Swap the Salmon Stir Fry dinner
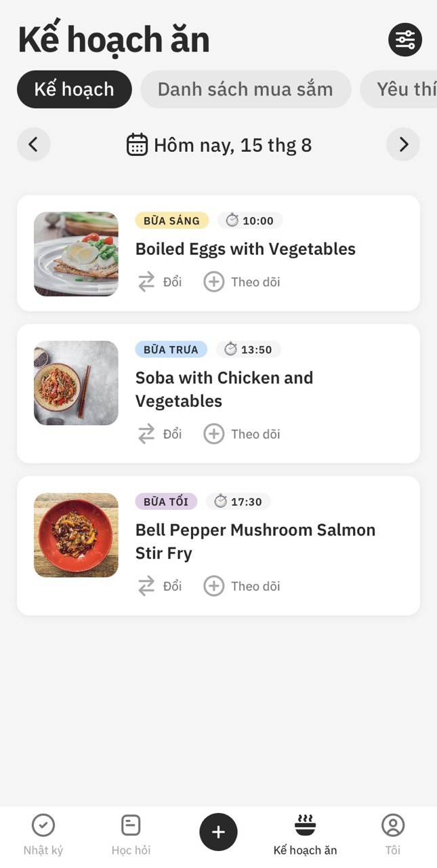This screenshot has height=868, width=437. coord(160,586)
